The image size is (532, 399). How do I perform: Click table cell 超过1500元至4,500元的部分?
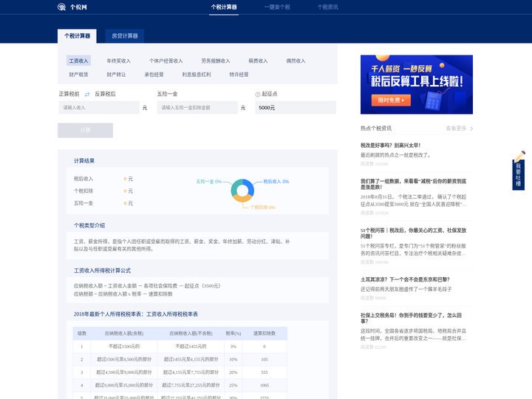pos(124,359)
